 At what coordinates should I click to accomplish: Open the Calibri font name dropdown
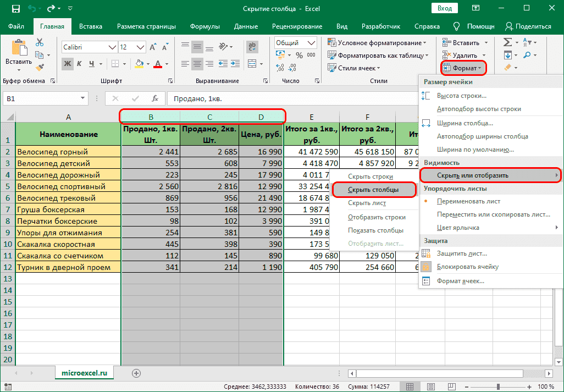point(112,47)
